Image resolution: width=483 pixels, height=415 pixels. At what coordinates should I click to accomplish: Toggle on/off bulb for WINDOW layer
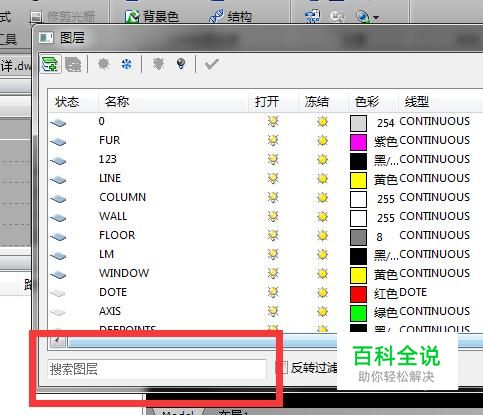tap(273, 273)
